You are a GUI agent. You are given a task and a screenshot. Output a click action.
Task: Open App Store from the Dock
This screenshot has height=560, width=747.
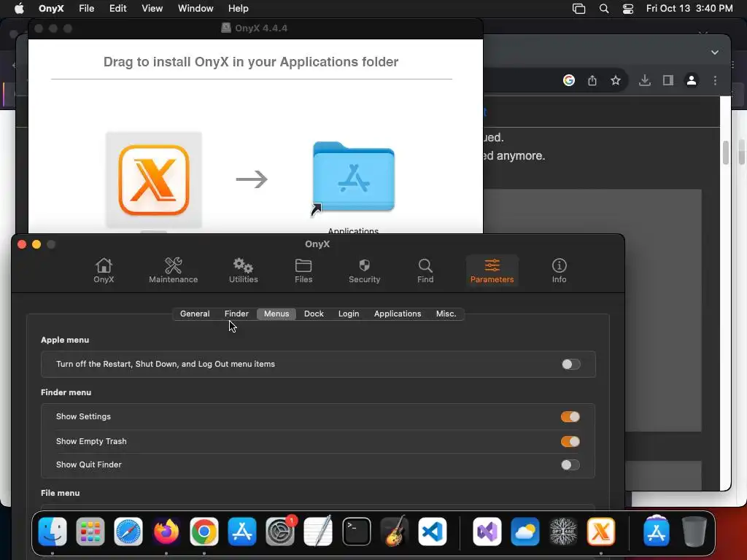pos(242,531)
